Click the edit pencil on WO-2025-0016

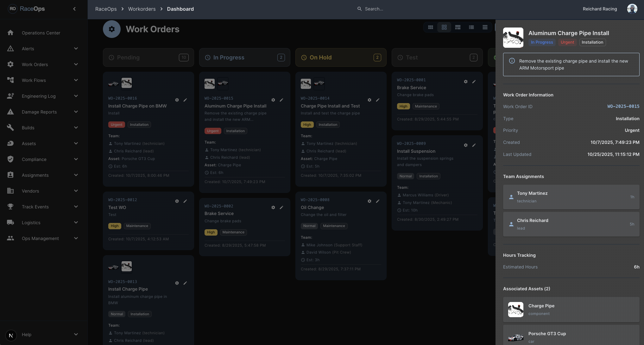[x=186, y=100]
